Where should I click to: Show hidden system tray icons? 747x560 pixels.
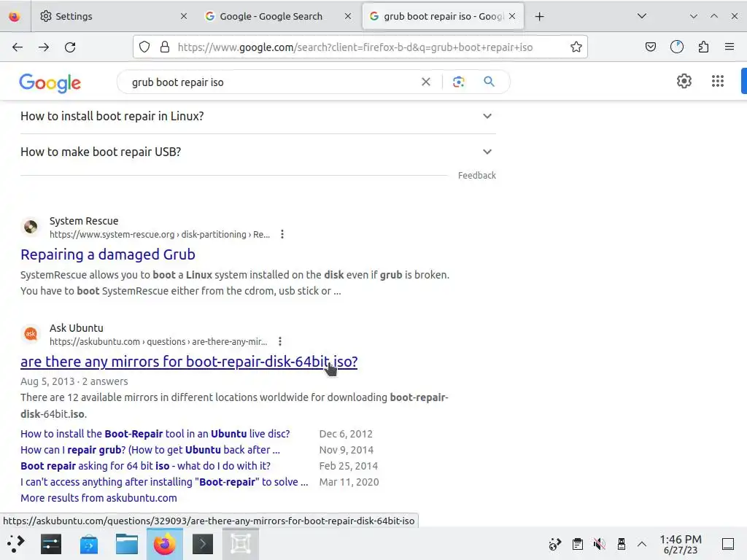click(642, 544)
